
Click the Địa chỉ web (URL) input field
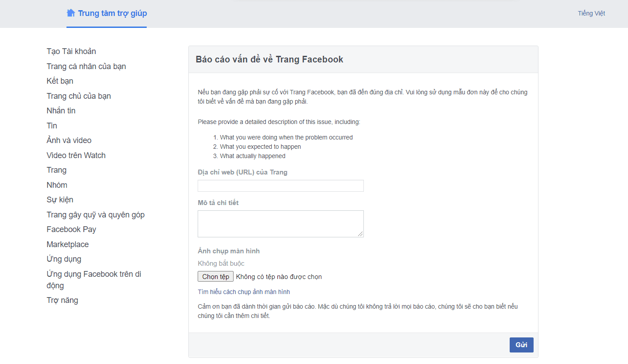pyautogui.click(x=280, y=186)
